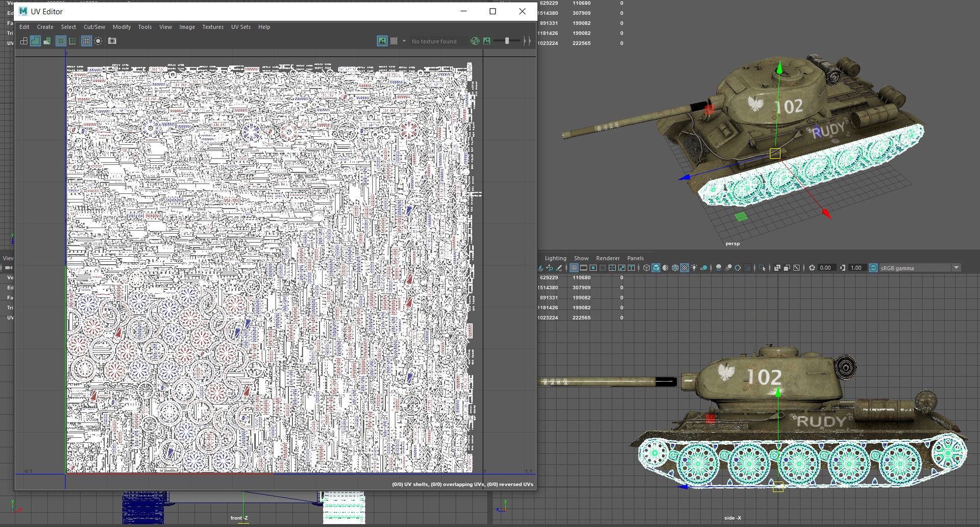Click the resolution gate icon
Viewport: 980px width, 527px height.
[593, 268]
